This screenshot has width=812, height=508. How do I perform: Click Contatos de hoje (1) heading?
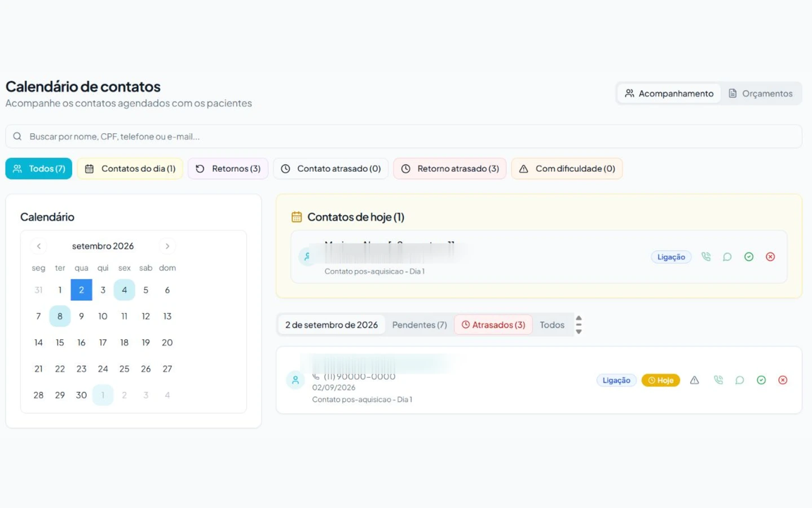tap(356, 217)
